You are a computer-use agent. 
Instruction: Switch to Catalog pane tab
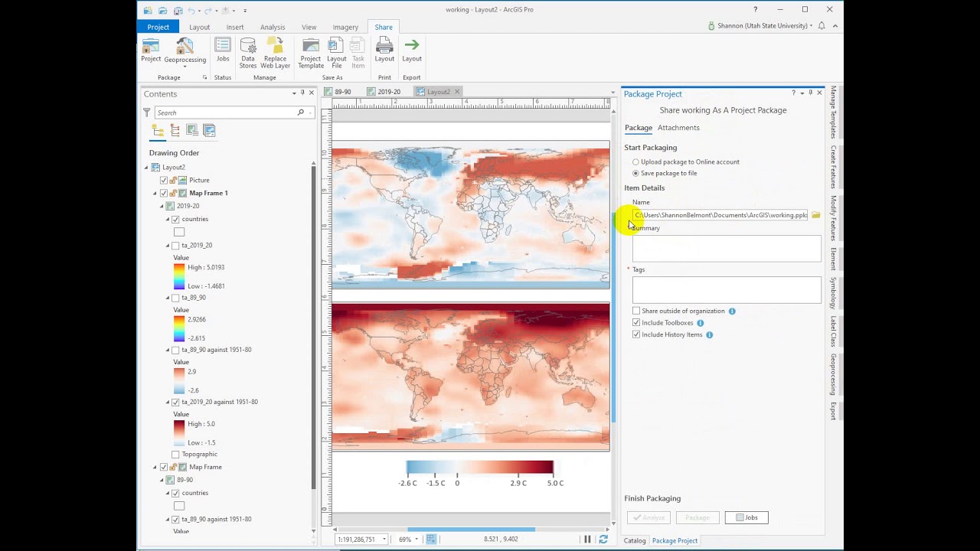tap(635, 540)
